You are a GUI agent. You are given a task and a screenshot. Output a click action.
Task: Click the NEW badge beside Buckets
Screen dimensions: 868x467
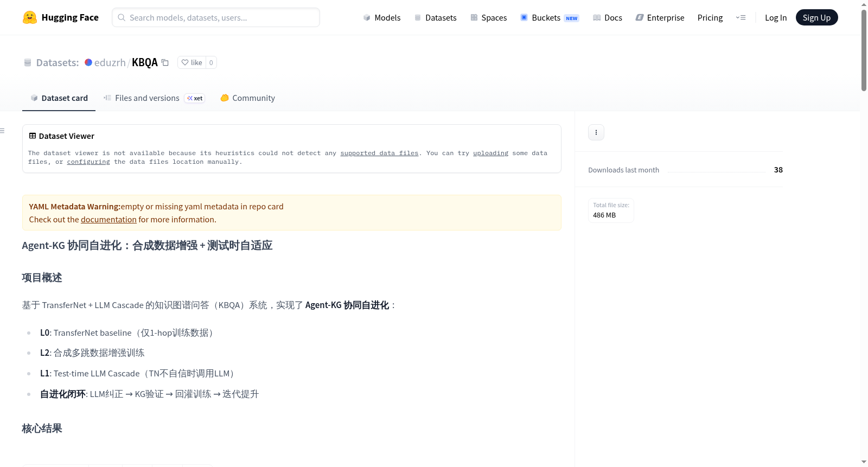(572, 18)
